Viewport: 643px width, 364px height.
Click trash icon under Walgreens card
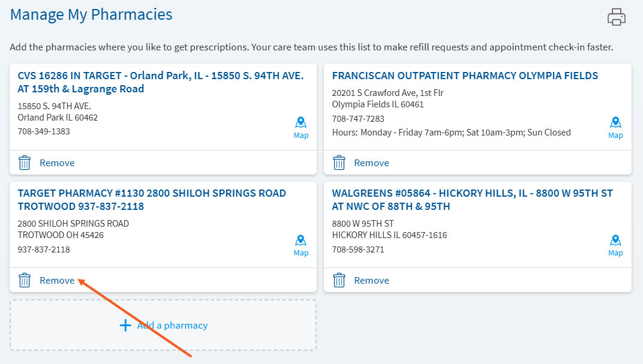pos(339,281)
